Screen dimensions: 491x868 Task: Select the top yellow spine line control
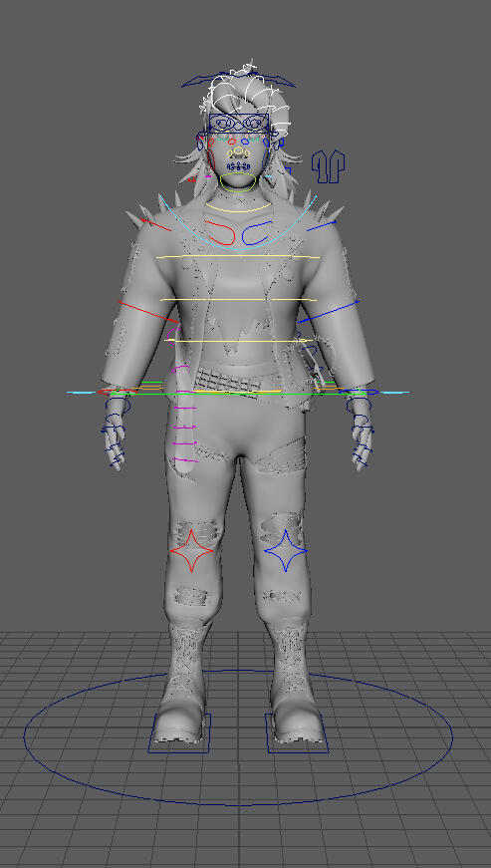(x=238, y=257)
